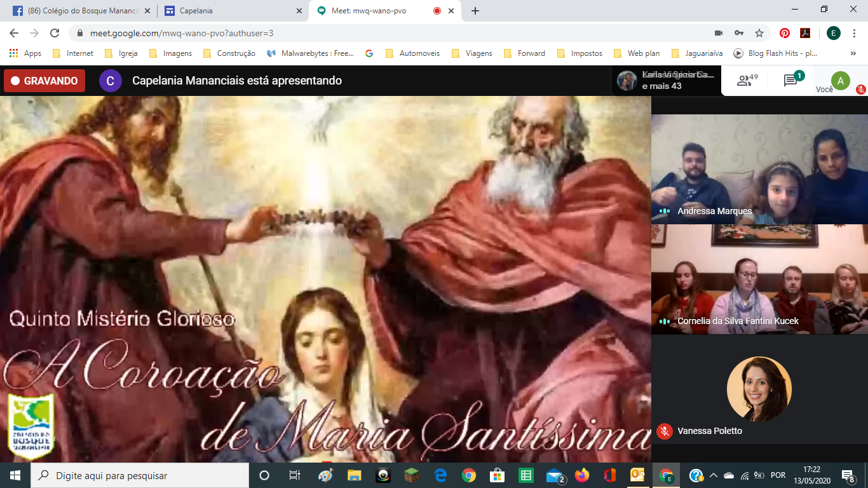This screenshot has width=868, height=488.
Task: Open the Google G bookmark
Action: (x=369, y=53)
